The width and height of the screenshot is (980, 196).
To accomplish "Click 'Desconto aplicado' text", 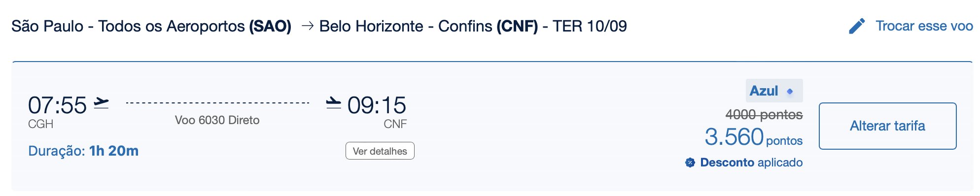I will [751, 163].
